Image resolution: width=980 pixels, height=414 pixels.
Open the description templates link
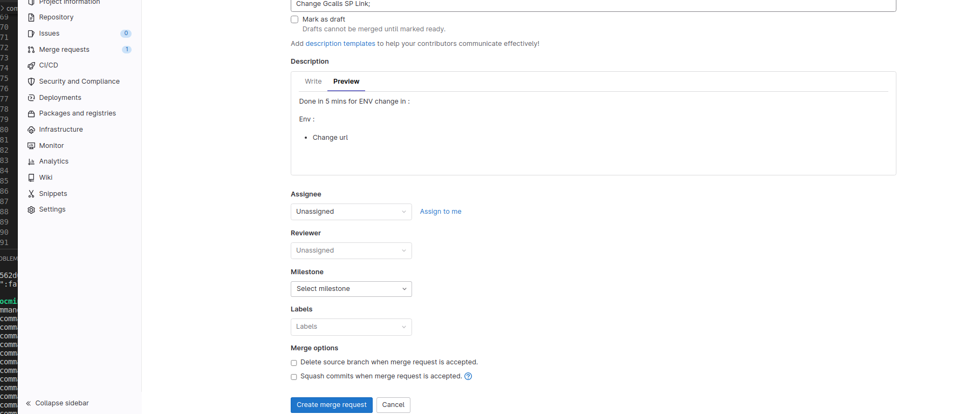pyautogui.click(x=340, y=44)
